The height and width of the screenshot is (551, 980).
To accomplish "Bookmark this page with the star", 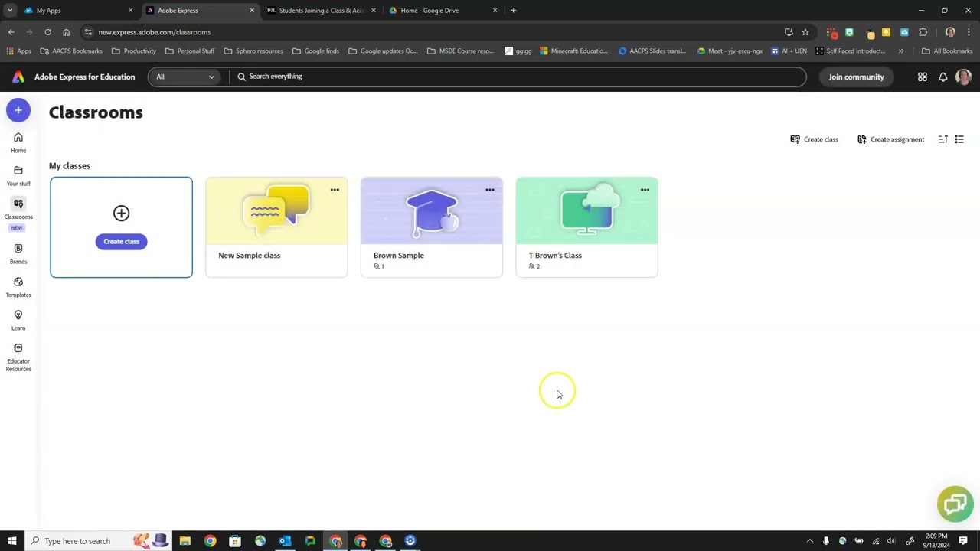I will point(805,32).
